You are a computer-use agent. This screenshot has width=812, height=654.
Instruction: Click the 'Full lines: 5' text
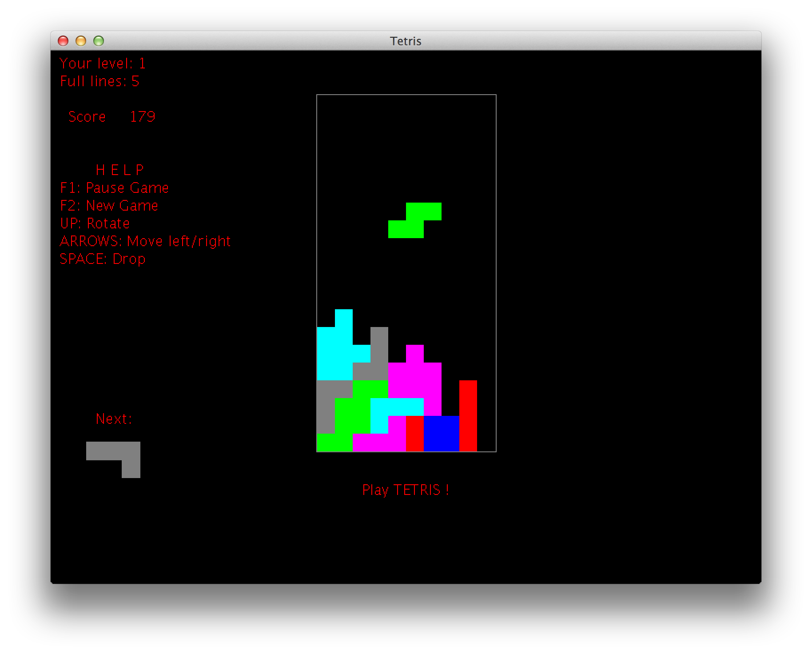pos(100,81)
